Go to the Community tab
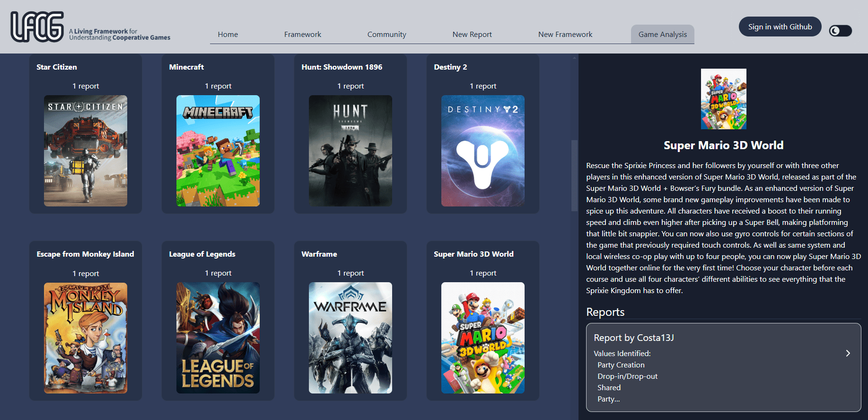The height and width of the screenshot is (420, 868). 386,35
